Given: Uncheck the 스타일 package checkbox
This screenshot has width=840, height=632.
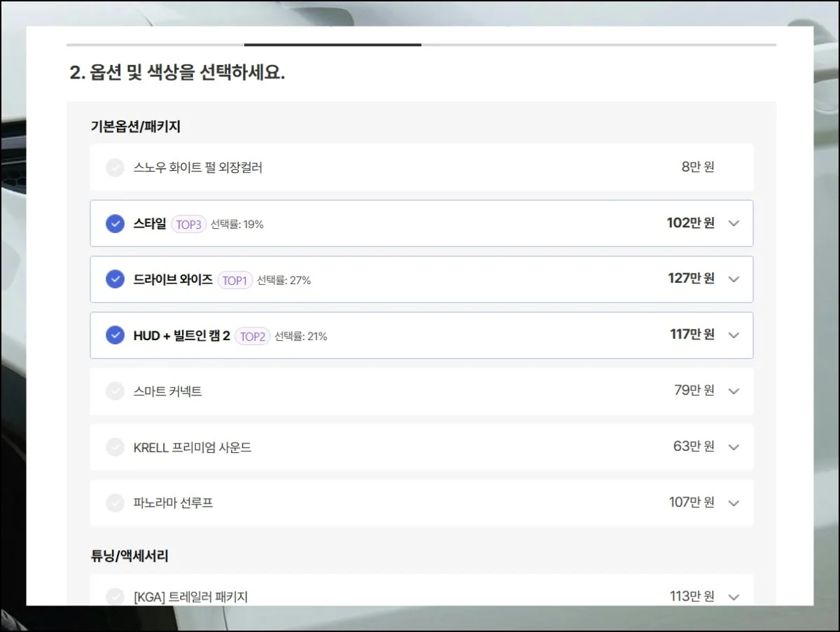Looking at the screenshot, I should [x=115, y=223].
